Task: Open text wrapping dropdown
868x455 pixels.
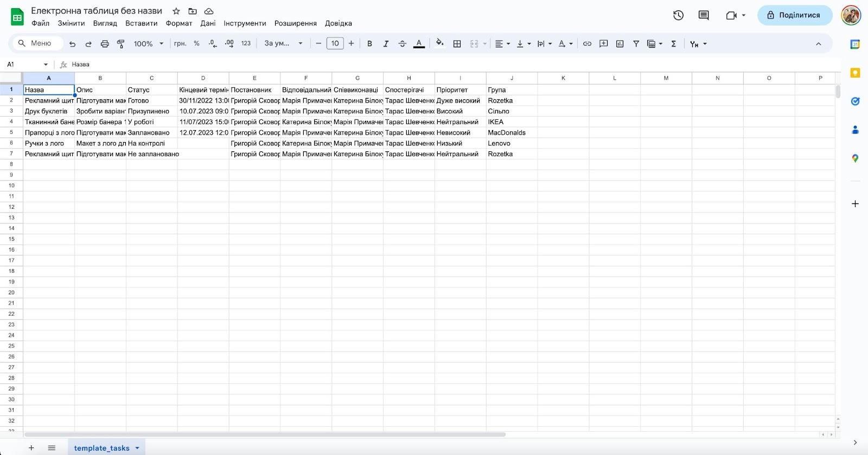Action: [x=544, y=44]
